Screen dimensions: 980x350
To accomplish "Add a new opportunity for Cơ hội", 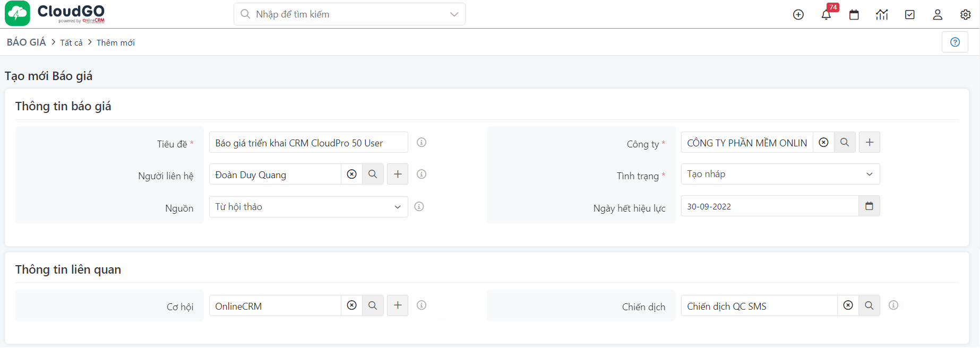I will click(x=398, y=305).
